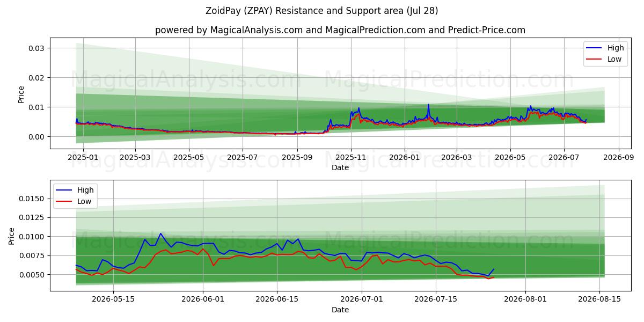
Task: Click the '2026-06-01' date tick label
Action: [203, 300]
